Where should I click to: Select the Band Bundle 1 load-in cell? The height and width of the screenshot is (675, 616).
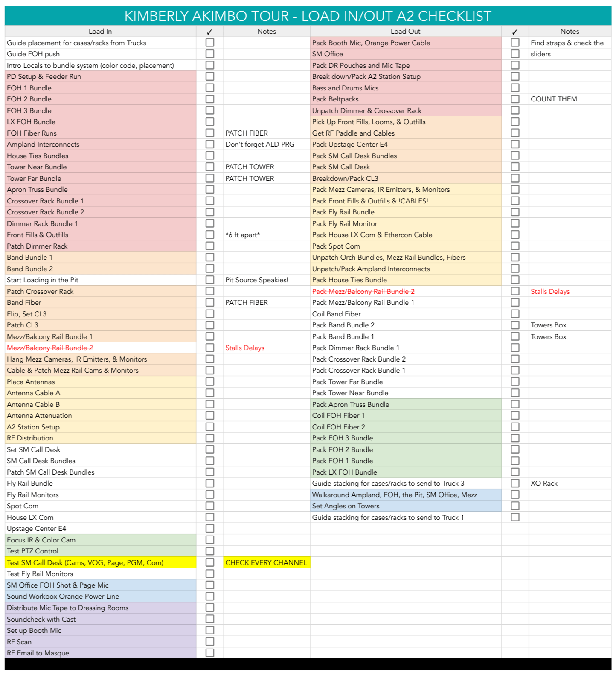pyautogui.click(x=100, y=257)
